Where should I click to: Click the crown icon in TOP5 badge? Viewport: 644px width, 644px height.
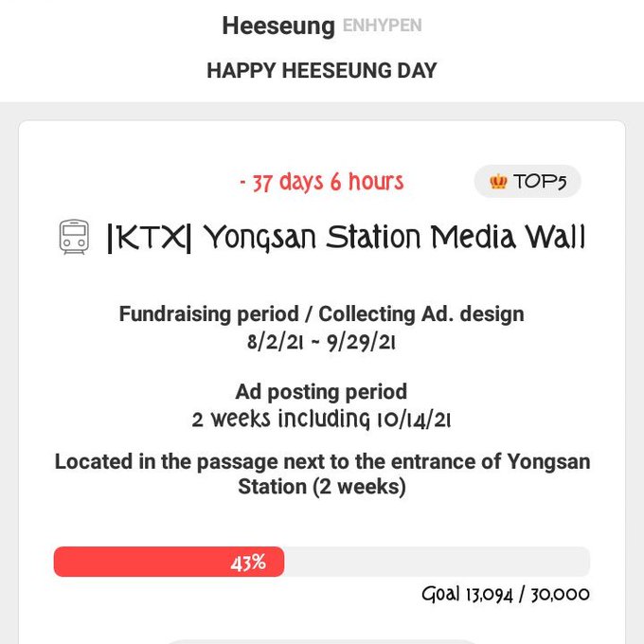(x=498, y=181)
